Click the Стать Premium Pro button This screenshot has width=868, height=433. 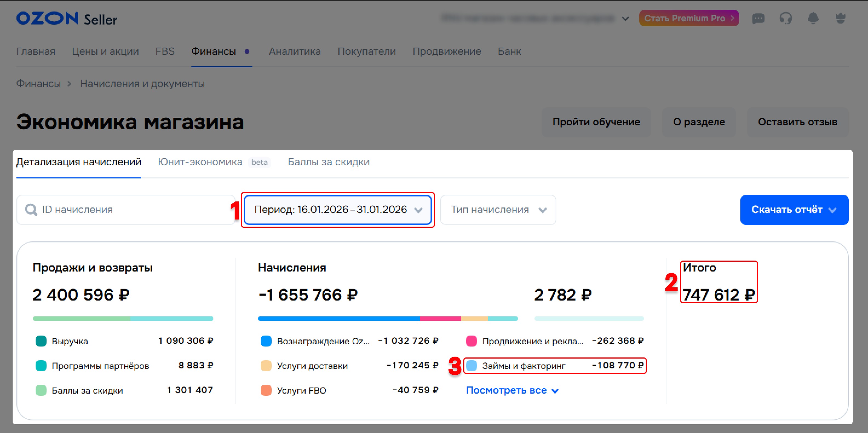point(689,18)
